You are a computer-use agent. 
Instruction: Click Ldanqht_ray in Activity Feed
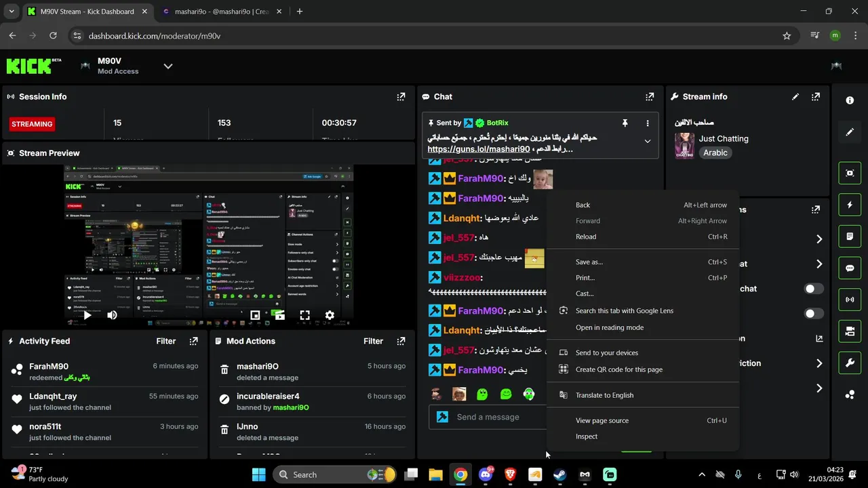[53, 396]
